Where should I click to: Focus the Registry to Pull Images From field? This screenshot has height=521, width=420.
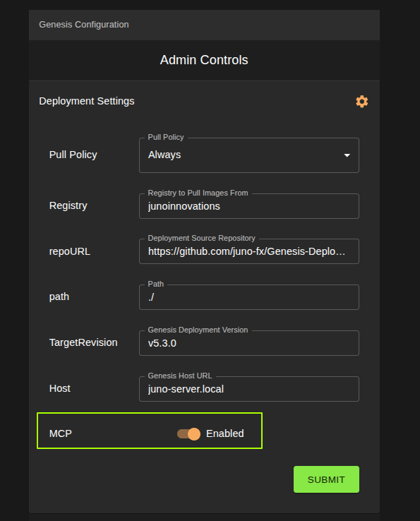tap(249, 206)
